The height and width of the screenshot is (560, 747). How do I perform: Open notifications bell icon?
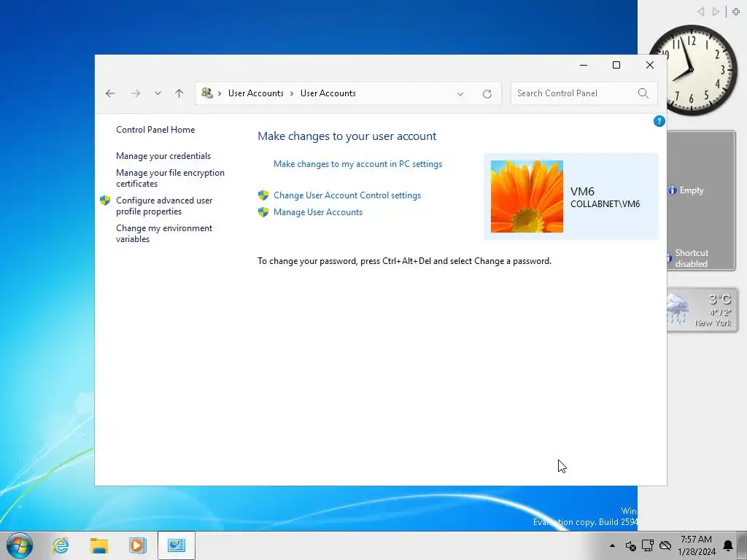tap(728, 545)
